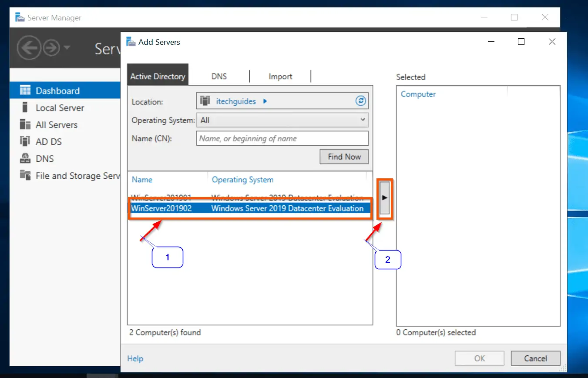588x378 pixels.
Task: Open the Help link
Action: click(135, 358)
